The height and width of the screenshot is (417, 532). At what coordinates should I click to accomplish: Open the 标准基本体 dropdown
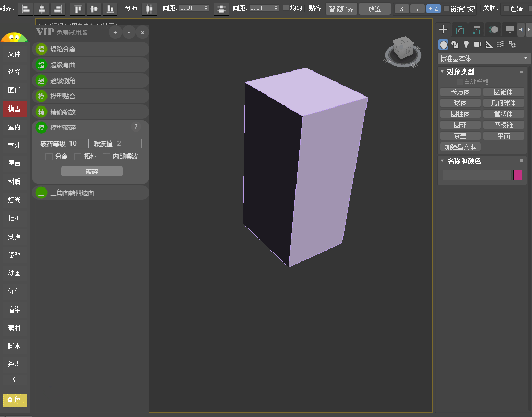tap(483, 58)
